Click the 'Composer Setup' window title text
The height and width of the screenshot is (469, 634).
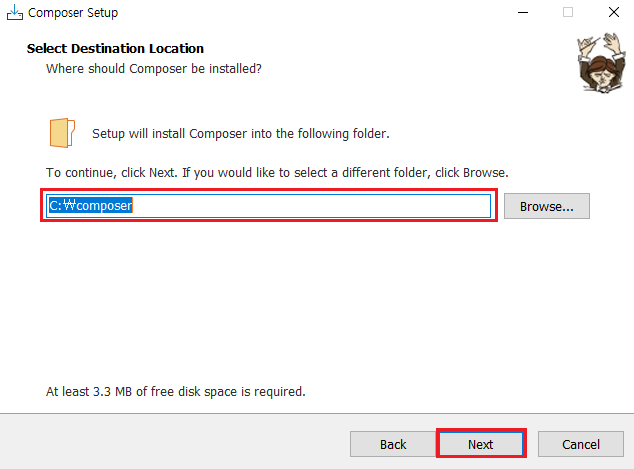73,13
